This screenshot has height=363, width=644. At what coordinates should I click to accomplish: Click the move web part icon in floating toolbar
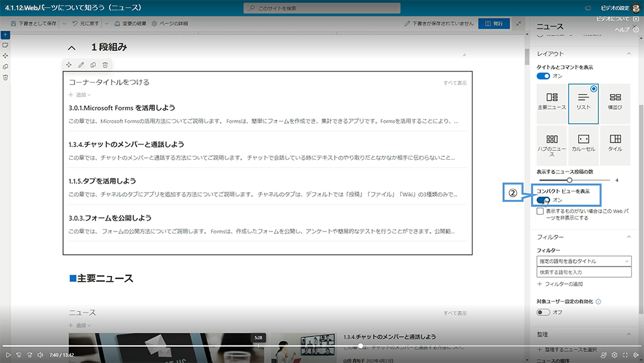point(69,65)
